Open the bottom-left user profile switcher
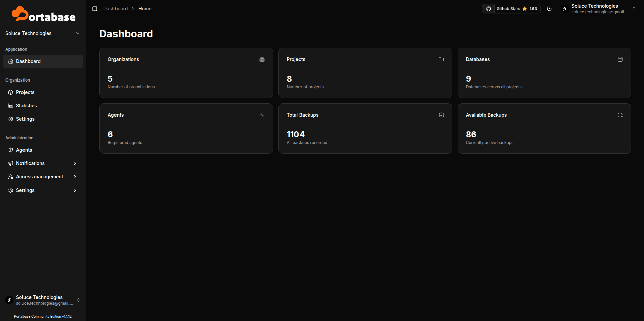The width and height of the screenshot is (644, 321). pos(43,300)
